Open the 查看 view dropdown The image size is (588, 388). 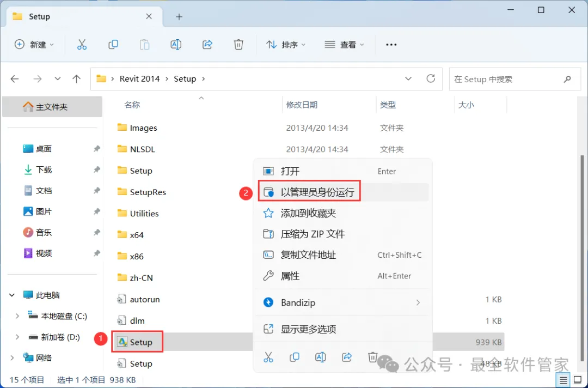(344, 45)
